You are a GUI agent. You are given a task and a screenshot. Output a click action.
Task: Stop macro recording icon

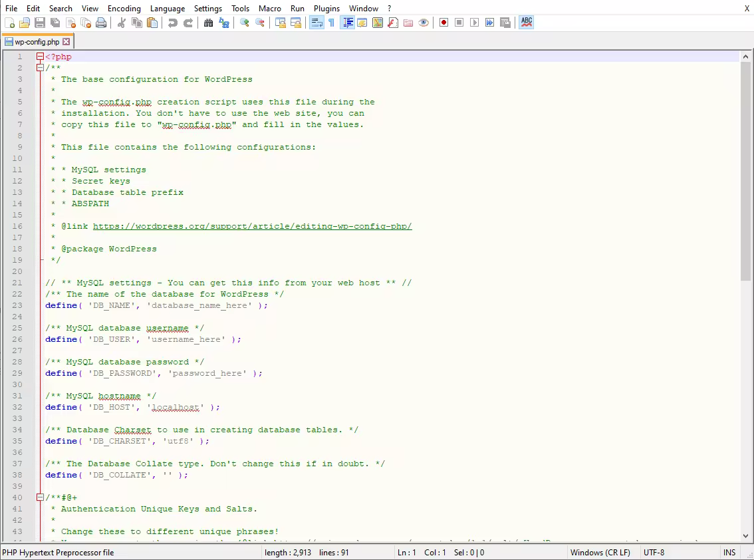point(459,23)
